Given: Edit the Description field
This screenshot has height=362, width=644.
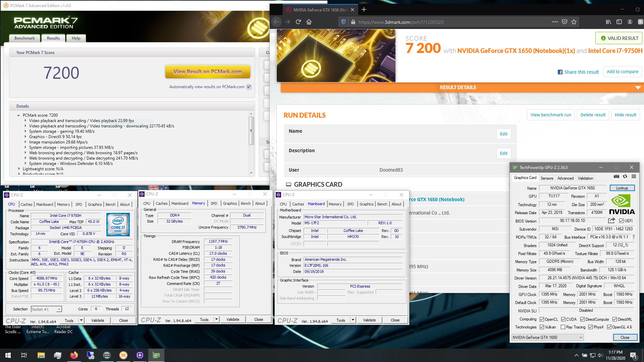Looking at the screenshot, I should [503, 154].
